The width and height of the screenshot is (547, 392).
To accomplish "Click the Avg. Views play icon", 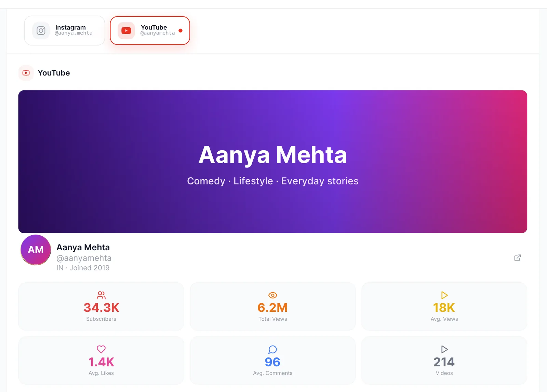I will pos(444,295).
